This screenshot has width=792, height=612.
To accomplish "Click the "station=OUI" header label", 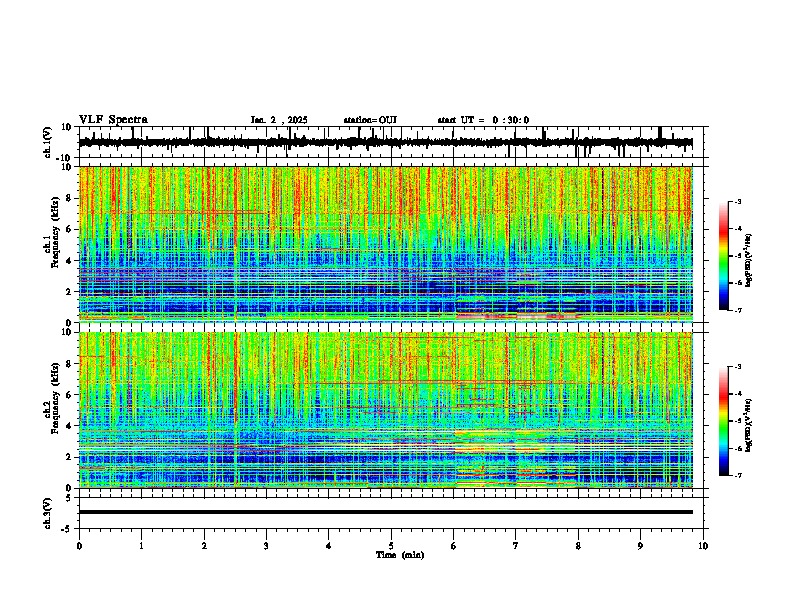I will [x=370, y=120].
